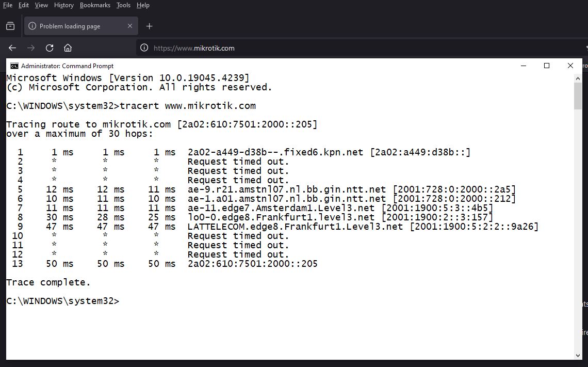
Task: Open the Tools menu
Action: pyautogui.click(x=123, y=5)
